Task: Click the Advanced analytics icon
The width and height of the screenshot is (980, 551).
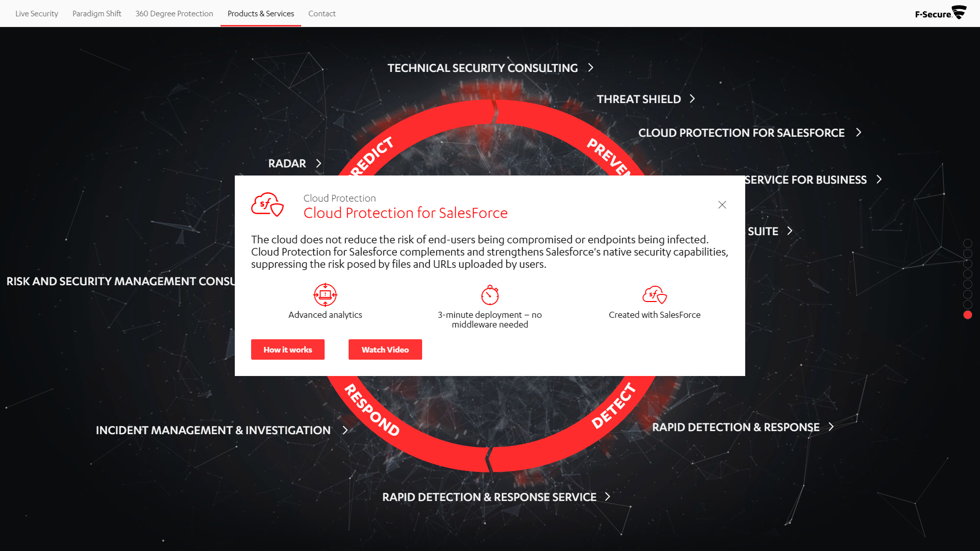Action: click(325, 294)
